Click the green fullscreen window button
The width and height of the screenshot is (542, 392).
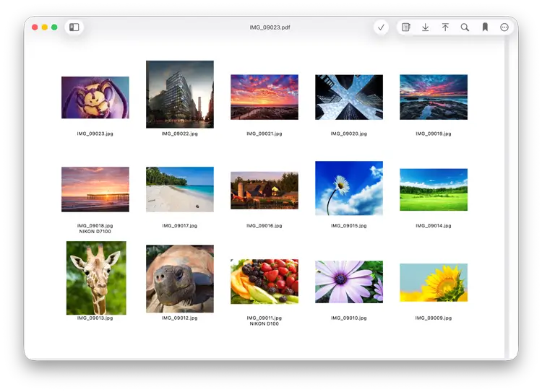click(x=54, y=27)
